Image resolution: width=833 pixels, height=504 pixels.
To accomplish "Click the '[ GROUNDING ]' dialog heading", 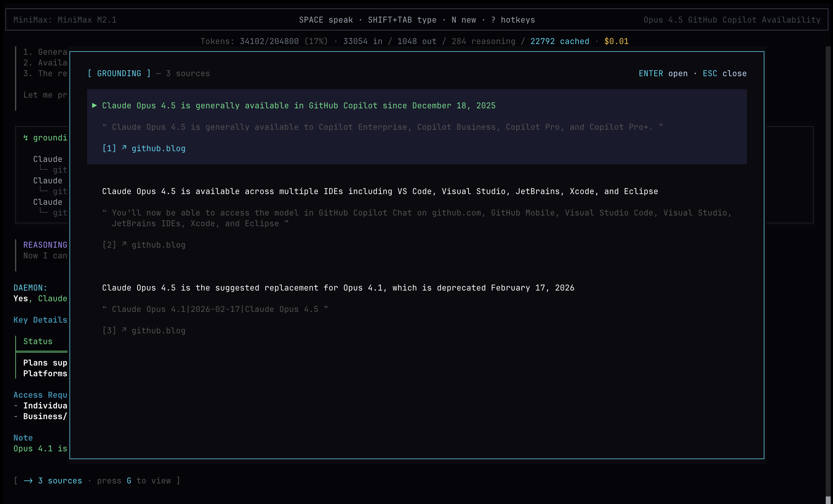I will pyautogui.click(x=119, y=73).
